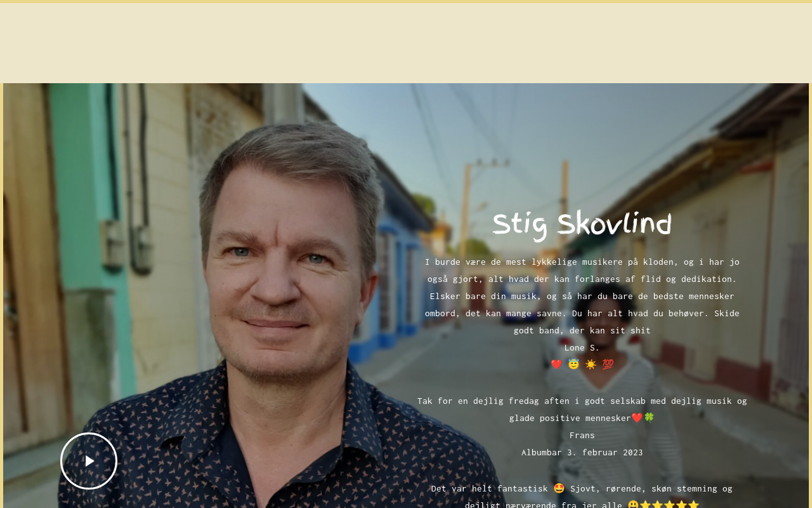Click the sun emoji under Lone S.

pyautogui.click(x=591, y=364)
